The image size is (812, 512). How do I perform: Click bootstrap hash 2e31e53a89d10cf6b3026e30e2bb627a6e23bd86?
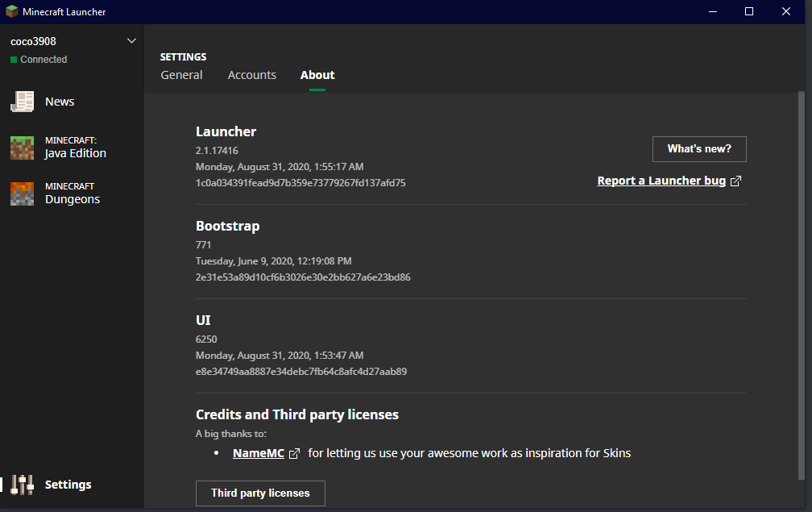pos(303,277)
